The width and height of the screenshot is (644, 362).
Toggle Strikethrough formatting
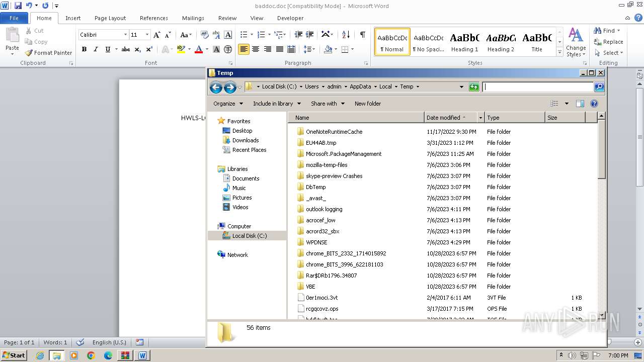[126, 49]
